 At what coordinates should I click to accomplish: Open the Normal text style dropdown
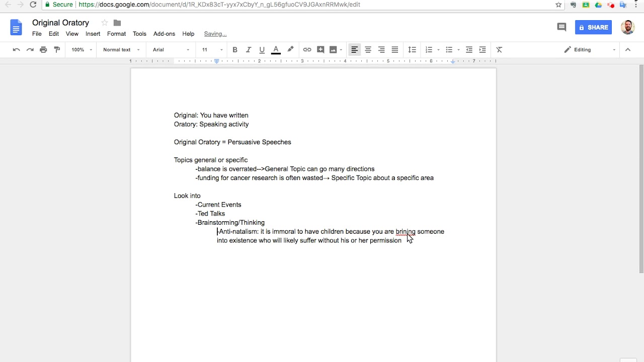pos(121,50)
